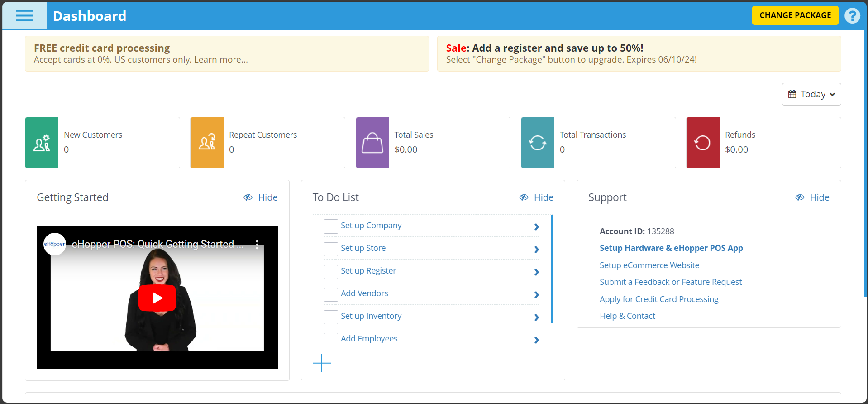
Task: Click the Set up Register task text
Action: click(x=368, y=270)
